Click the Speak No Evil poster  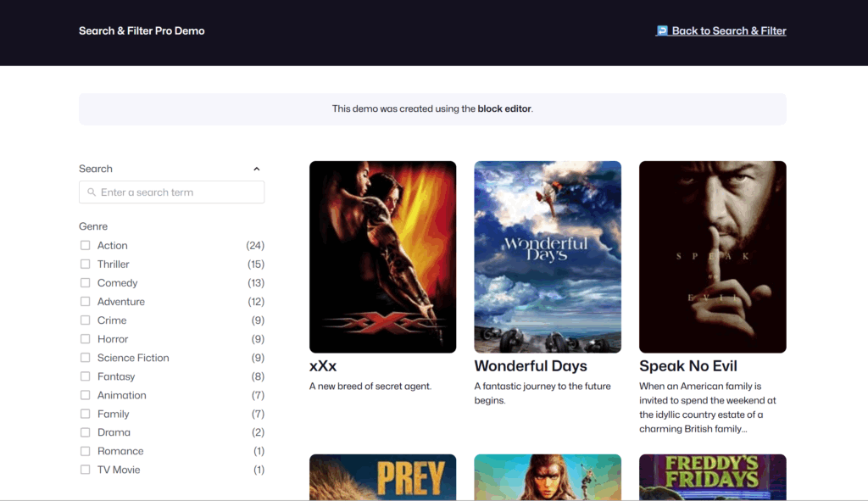point(712,257)
